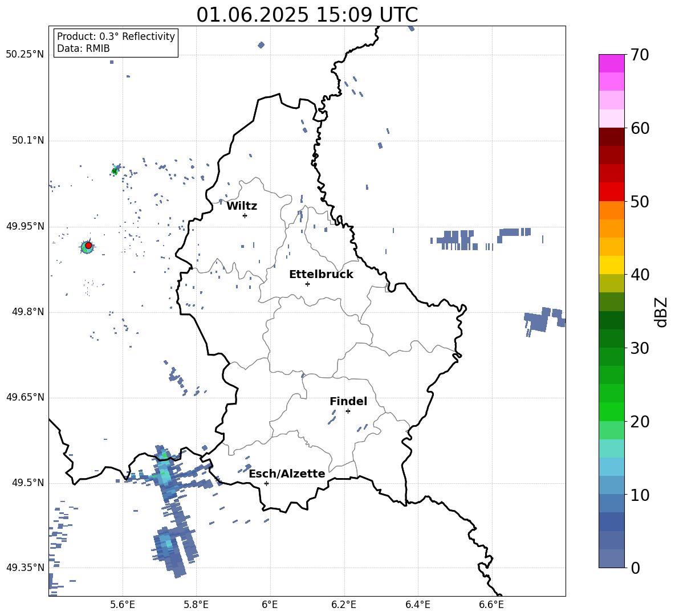This screenshot has height=616, width=675.
Task: Click the Wiltz station label
Action: point(242,206)
